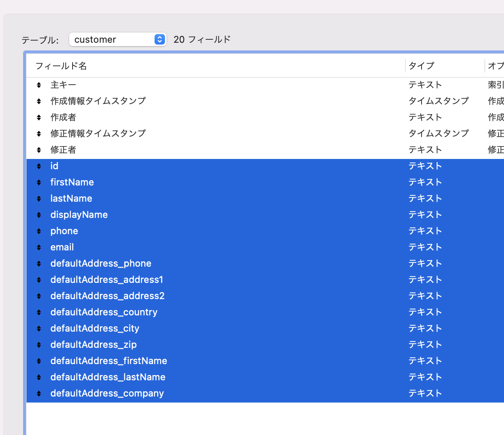Image resolution: width=504 pixels, height=435 pixels.
Task: Click the reorder arrows beside 主キー
Action: pyautogui.click(x=39, y=85)
